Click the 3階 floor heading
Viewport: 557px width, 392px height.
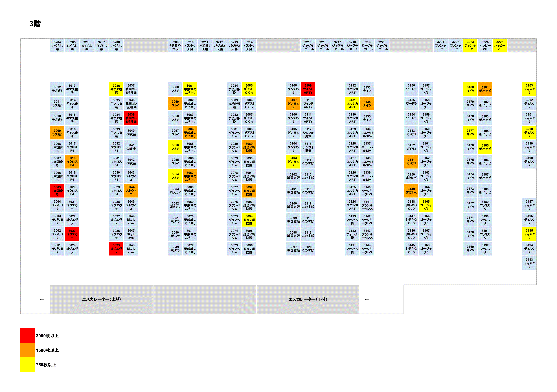click(35, 23)
